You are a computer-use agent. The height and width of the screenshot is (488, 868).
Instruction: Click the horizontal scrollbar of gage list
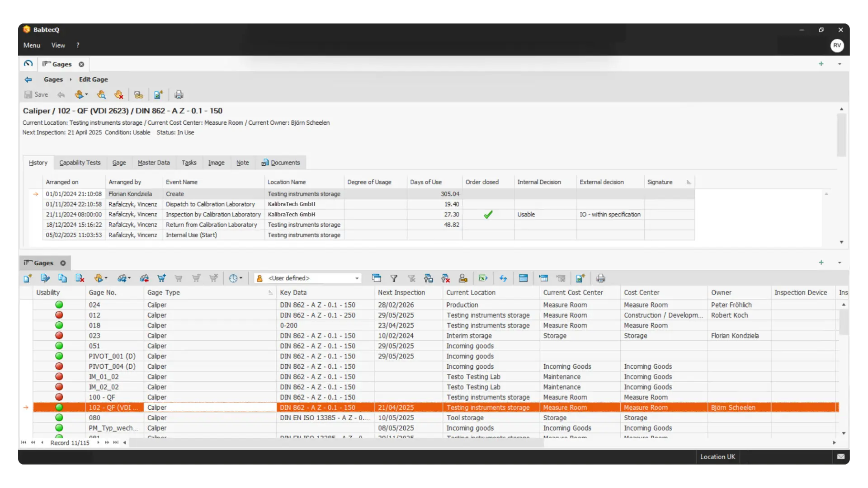pos(337,443)
